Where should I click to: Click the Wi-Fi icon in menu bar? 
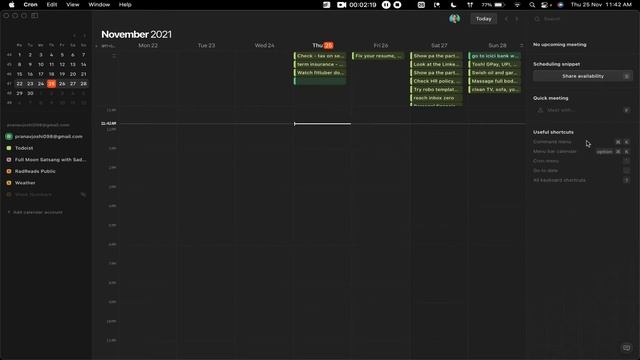point(517,4)
